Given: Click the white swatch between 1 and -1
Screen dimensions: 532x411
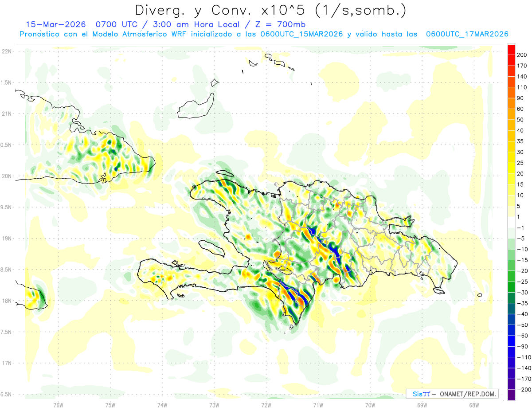Looking at the screenshot, I should pyautogui.click(x=511, y=222).
